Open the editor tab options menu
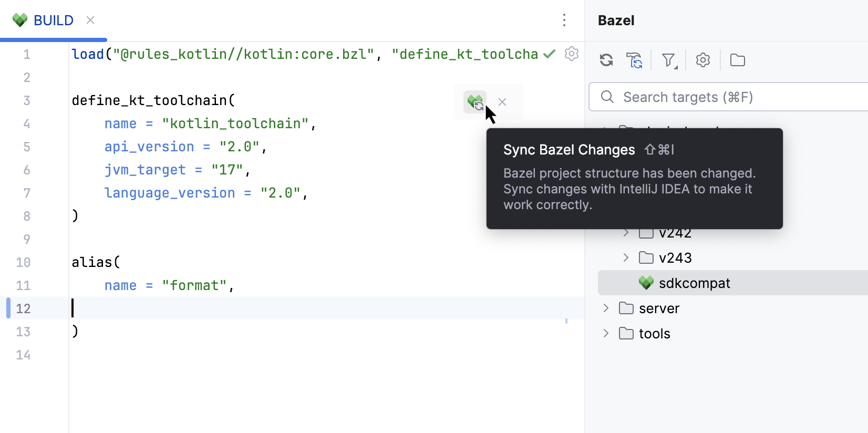Viewport: 868px width, 433px height. (564, 20)
